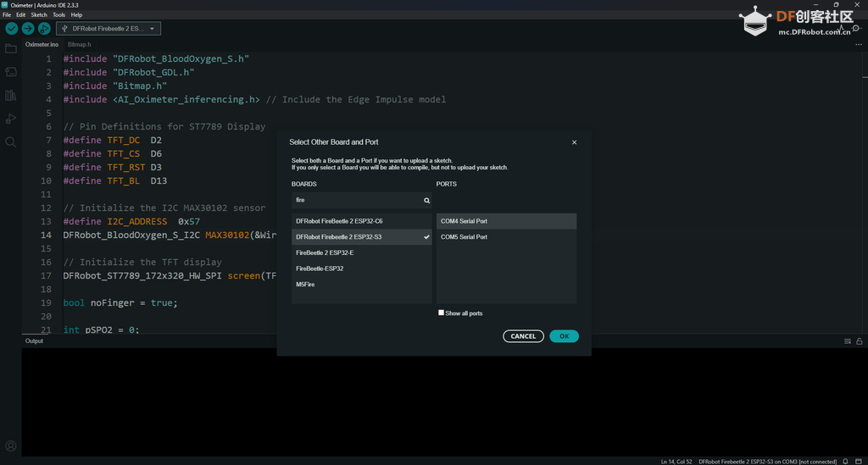Open the Sketchbook folder sidebar icon

click(10, 48)
